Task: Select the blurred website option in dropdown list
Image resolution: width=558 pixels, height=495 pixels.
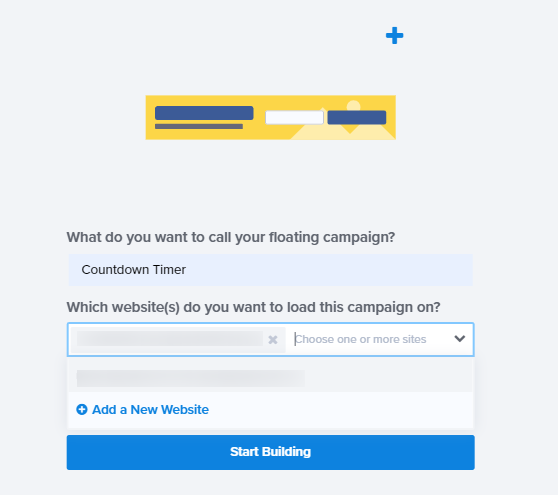Action: [270, 378]
